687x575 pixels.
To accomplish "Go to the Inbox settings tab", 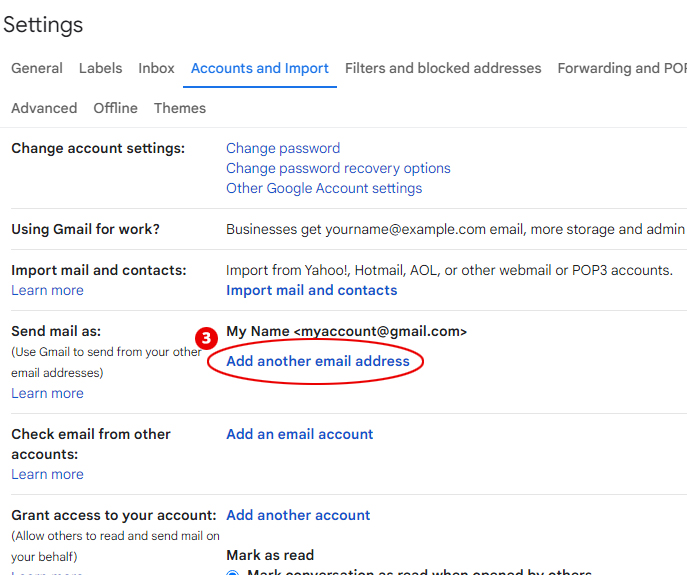I will coord(156,68).
